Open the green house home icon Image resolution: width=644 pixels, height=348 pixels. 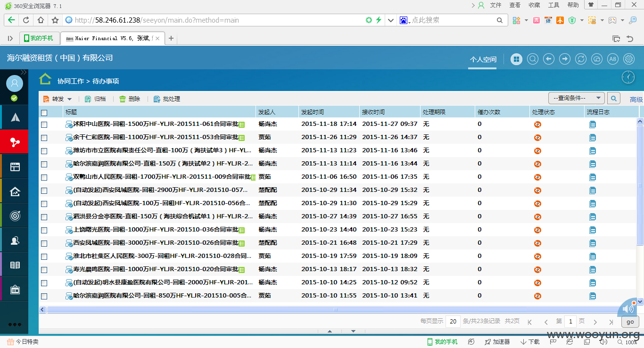point(45,78)
